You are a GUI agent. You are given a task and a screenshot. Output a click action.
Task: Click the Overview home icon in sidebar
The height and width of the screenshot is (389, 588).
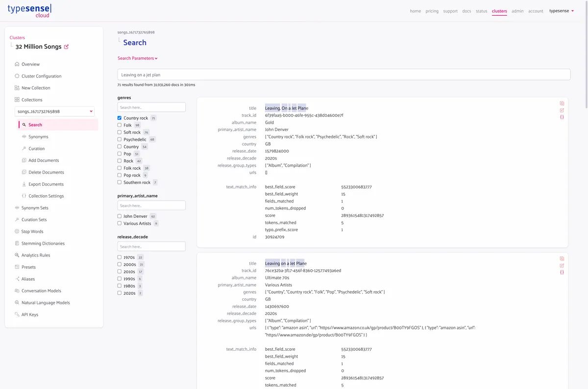[x=17, y=64]
